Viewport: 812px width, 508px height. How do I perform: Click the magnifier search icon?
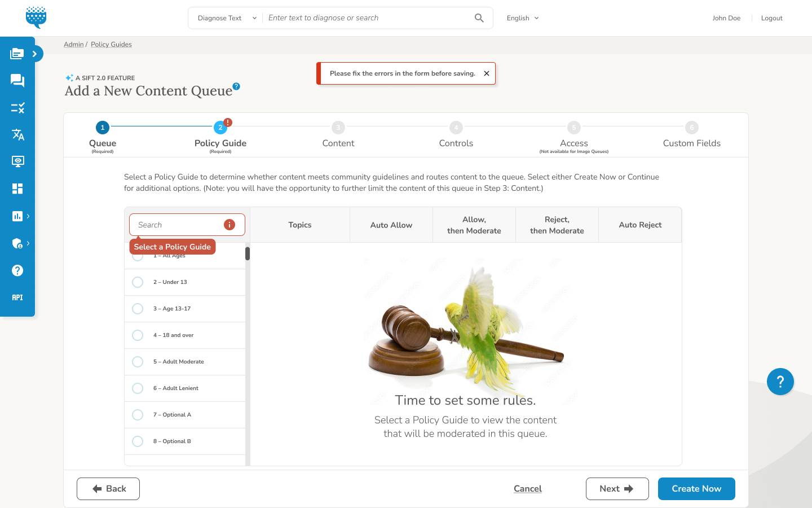coord(479,18)
